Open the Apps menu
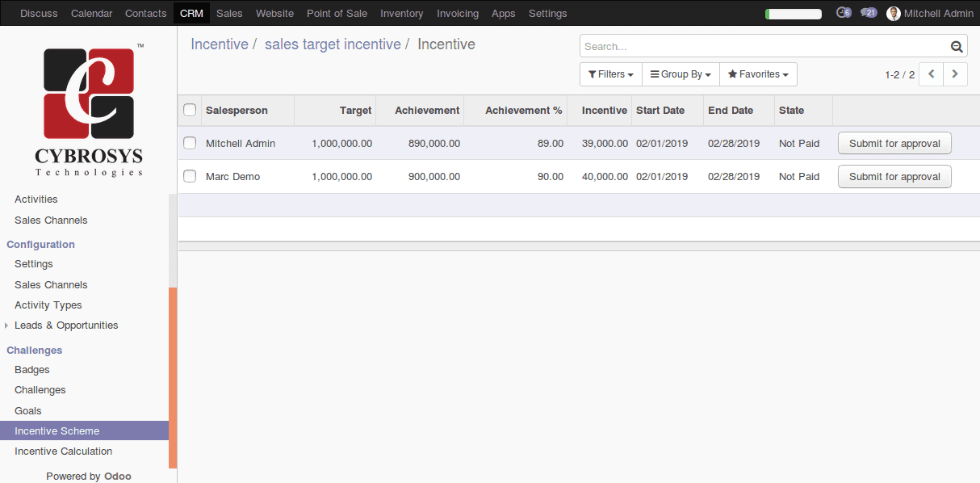The width and height of the screenshot is (980, 483). [x=504, y=13]
